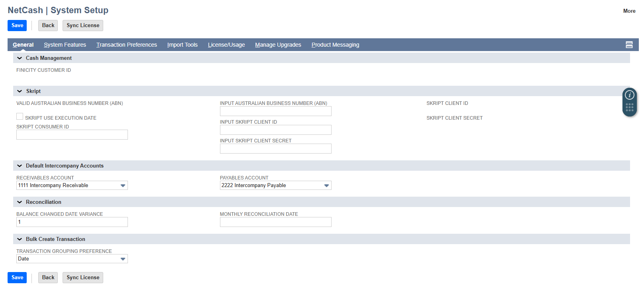Collapse the Cash Management section
This screenshot has height=288, width=644.
point(20,58)
